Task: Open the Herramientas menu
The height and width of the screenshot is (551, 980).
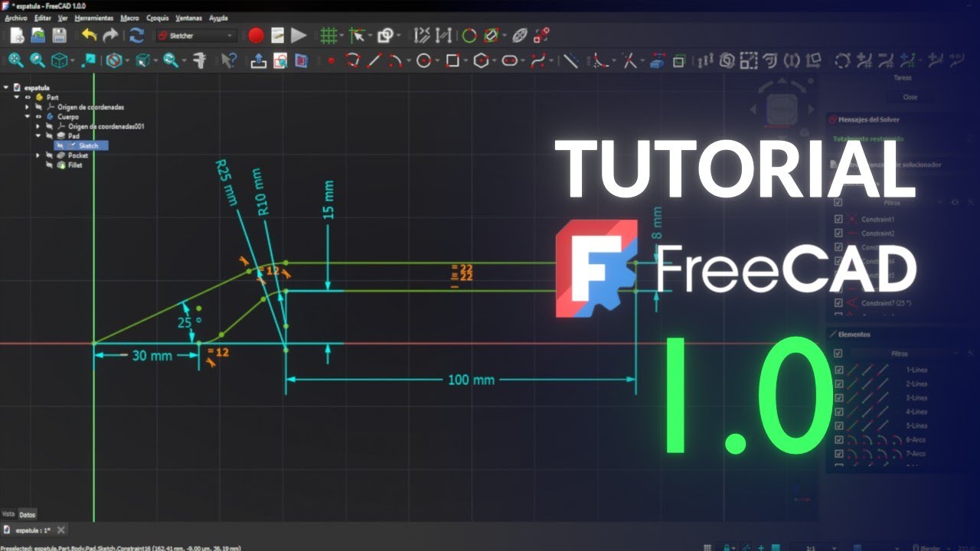Action: tap(94, 18)
